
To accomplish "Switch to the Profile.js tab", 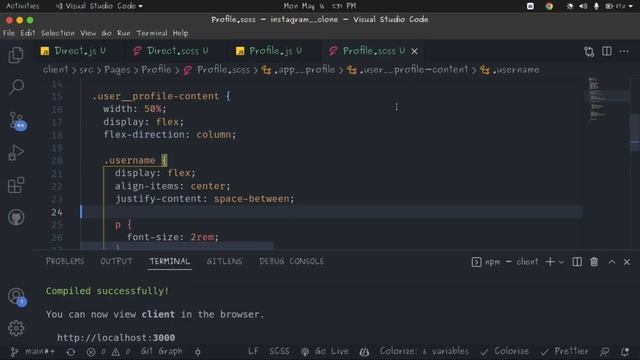I will pyautogui.click(x=269, y=51).
